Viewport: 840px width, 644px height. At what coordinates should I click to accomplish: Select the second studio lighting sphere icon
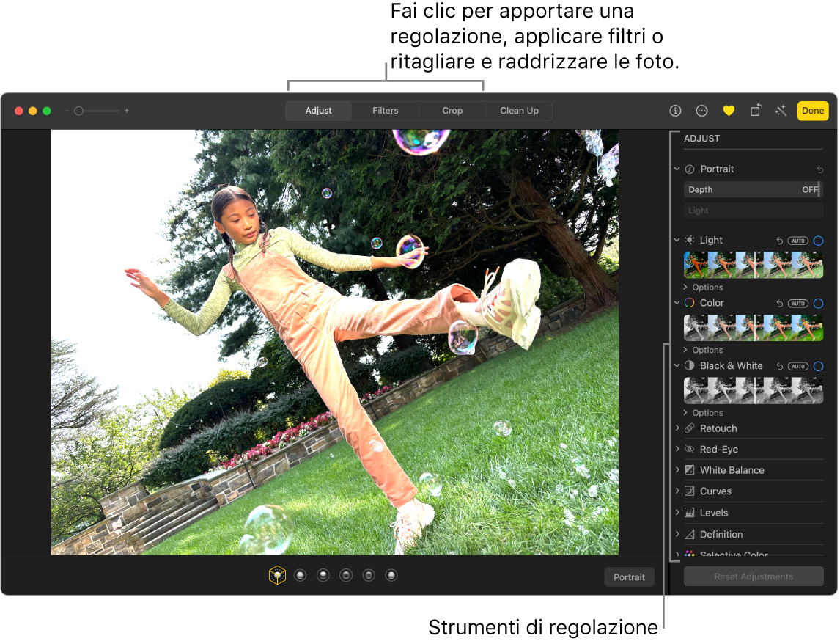coord(323,575)
